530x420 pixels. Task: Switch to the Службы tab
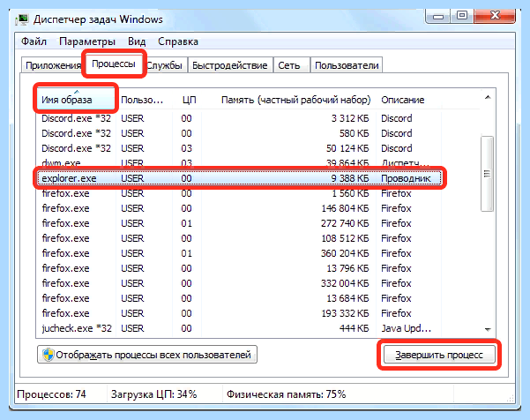point(165,65)
